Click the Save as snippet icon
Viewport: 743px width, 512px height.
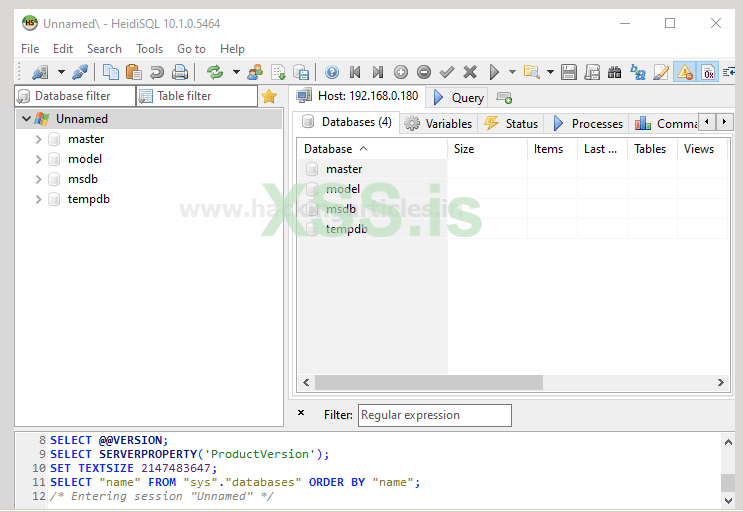coord(592,72)
